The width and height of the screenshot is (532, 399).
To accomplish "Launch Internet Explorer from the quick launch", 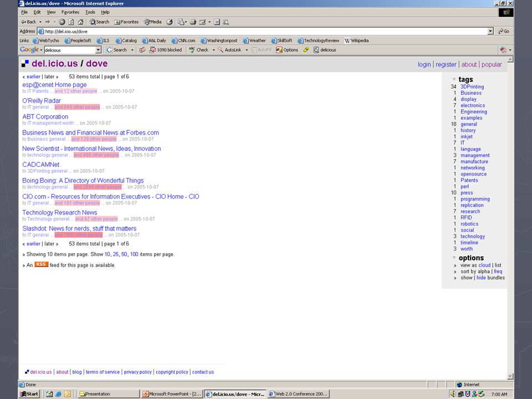I will 58,394.
